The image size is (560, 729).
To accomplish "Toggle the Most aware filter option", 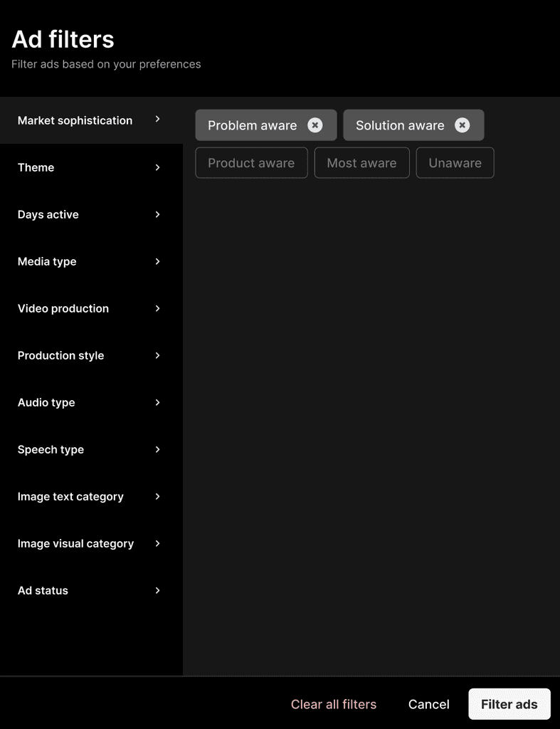I will [x=361, y=163].
